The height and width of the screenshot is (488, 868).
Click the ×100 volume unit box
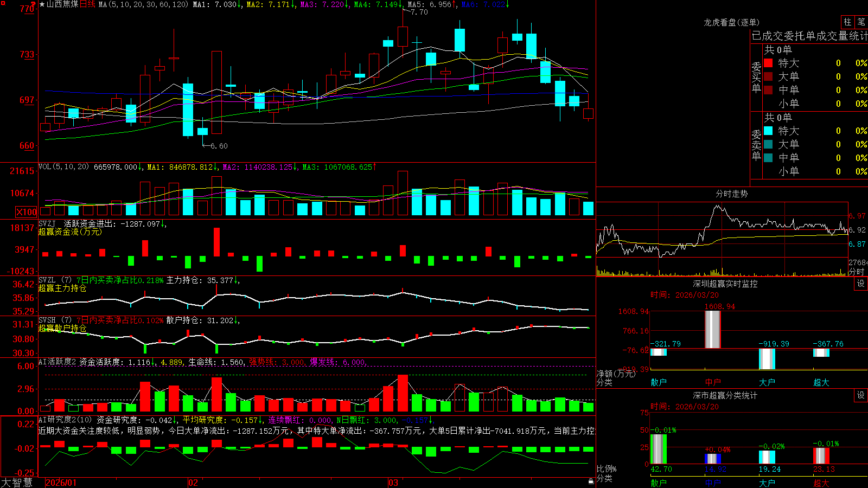pos(27,212)
